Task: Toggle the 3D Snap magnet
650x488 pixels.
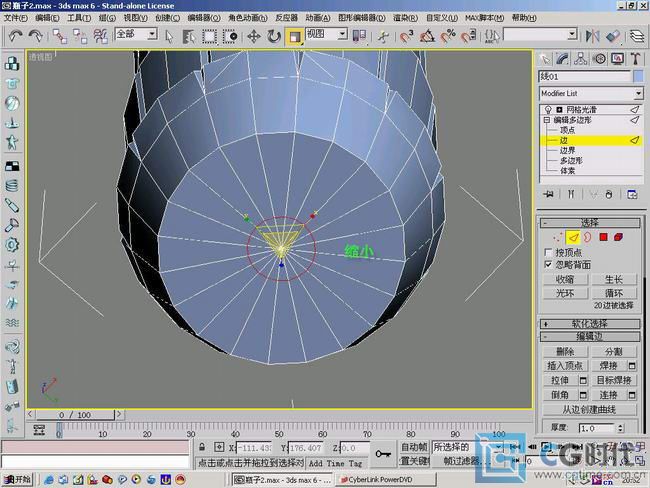Action: [407, 36]
